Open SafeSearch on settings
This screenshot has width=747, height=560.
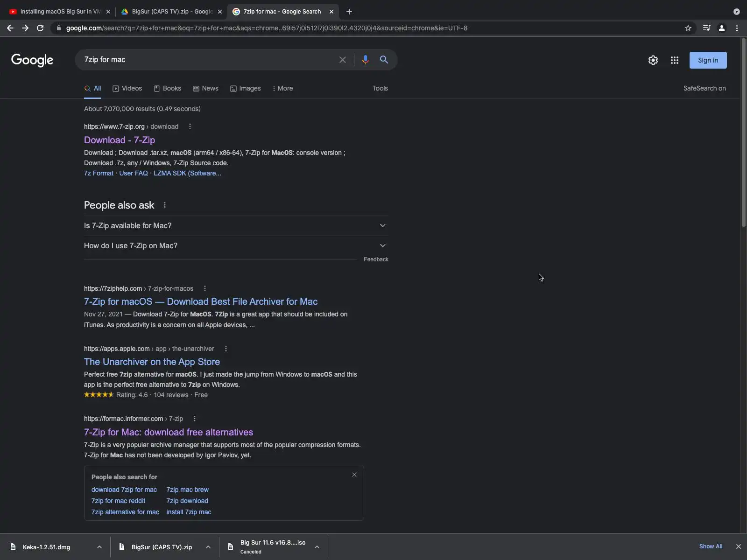(x=705, y=88)
